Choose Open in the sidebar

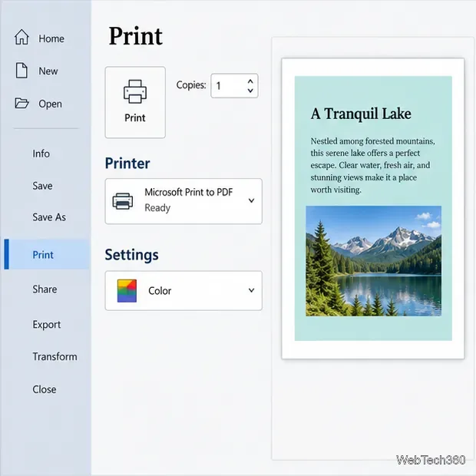(50, 104)
